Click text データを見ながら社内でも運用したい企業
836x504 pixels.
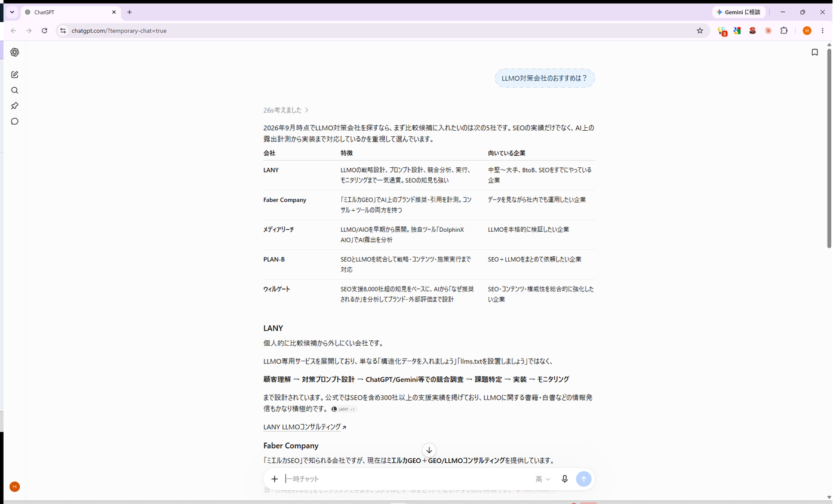point(537,200)
